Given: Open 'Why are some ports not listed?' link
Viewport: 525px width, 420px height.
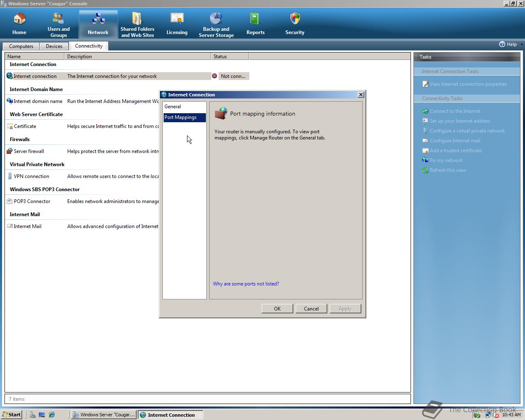Looking at the screenshot, I should coord(246,284).
